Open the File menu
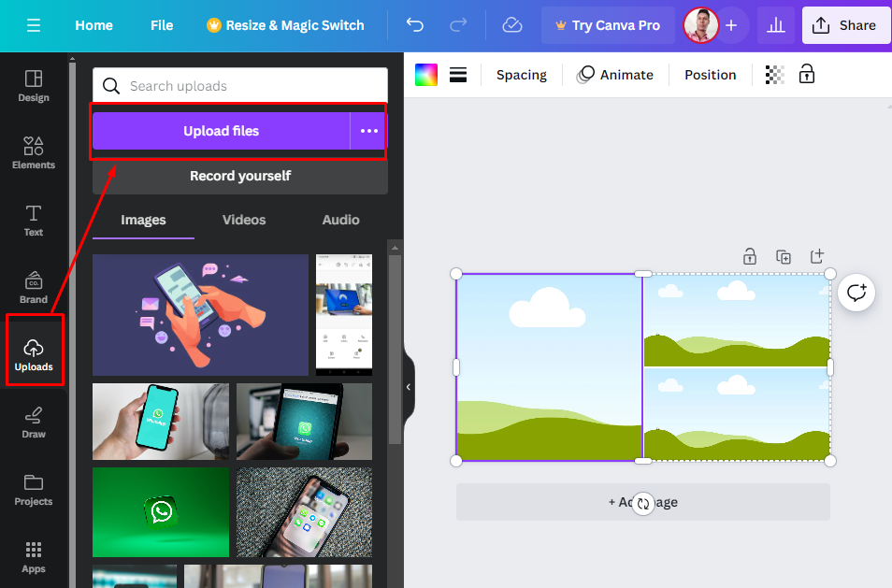Screen dimensions: 892x588 point(162,25)
